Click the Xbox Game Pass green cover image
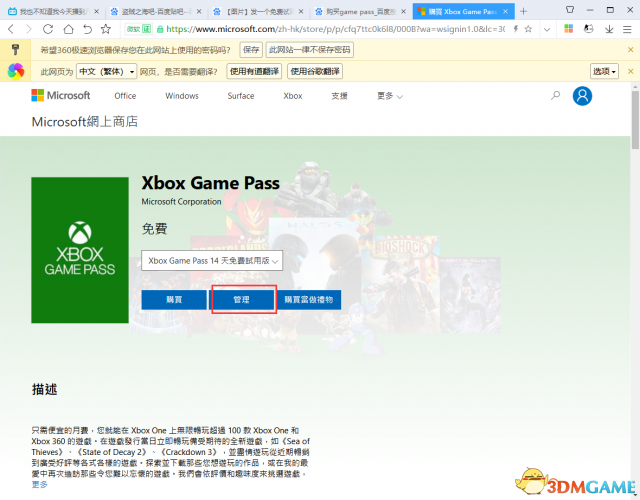 point(80,250)
